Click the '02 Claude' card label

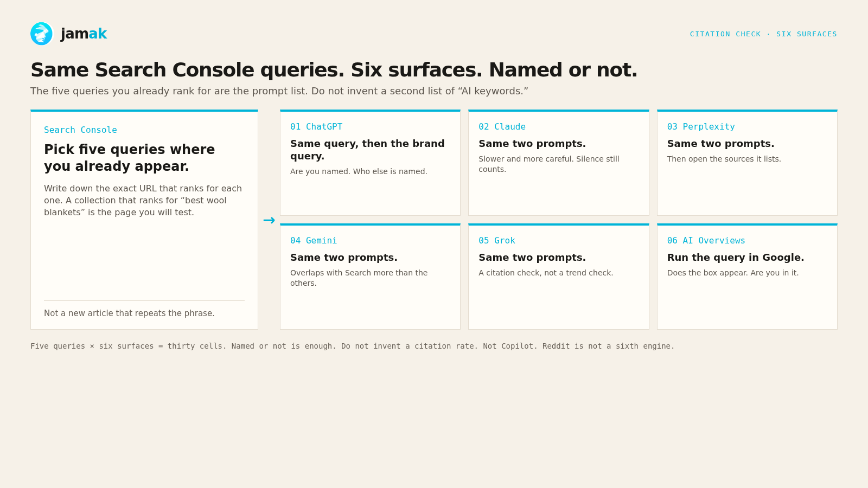pyautogui.click(x=502, y=127)
